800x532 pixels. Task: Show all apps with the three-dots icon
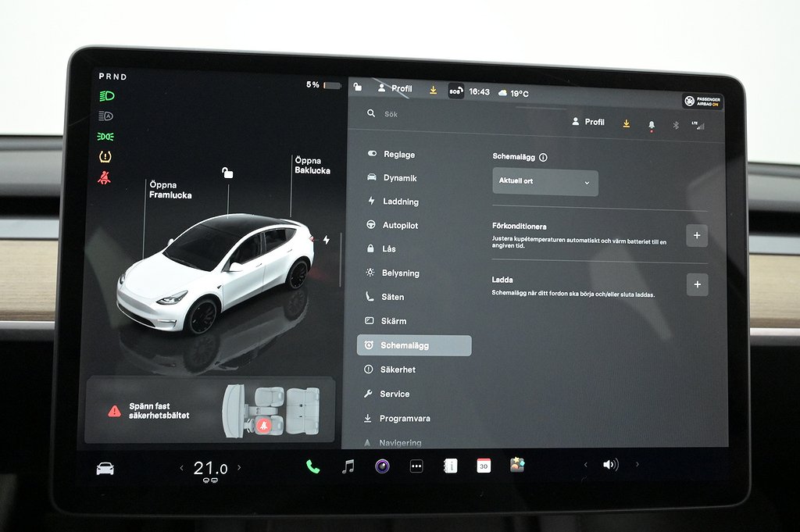coord(416,466)
